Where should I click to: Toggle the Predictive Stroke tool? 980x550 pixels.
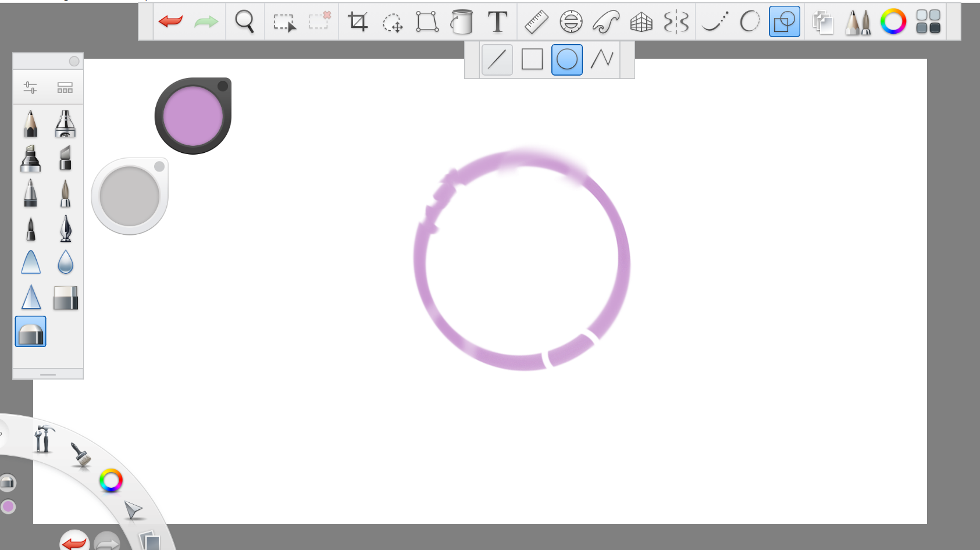pyautogui.click(x=750, y=22)
